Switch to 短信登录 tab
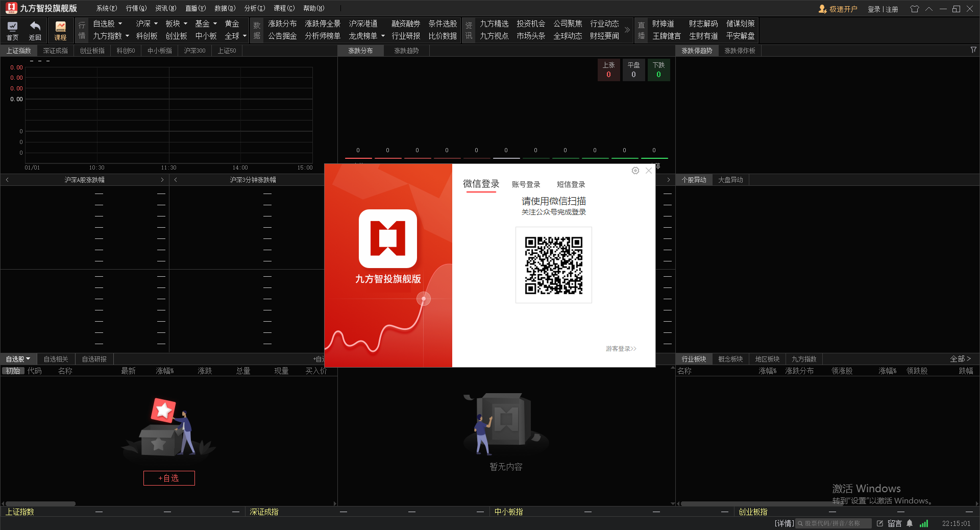Screen dimensions: 980x530 pyautogui.click(x=571, y=184)
